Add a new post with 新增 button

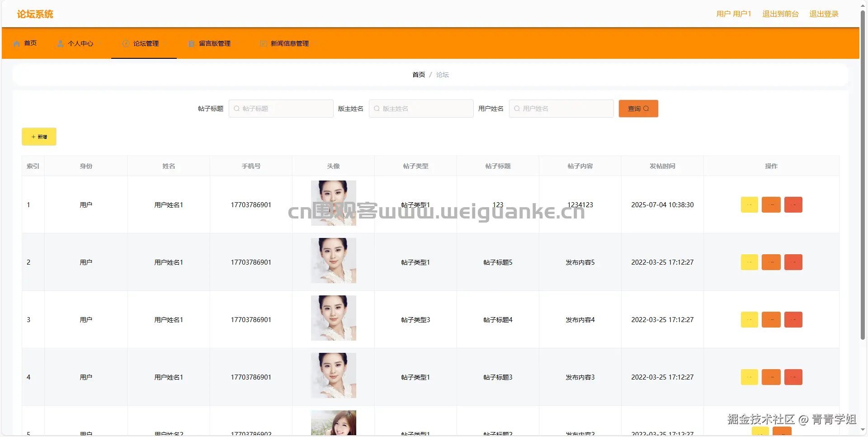pos(39,137)
